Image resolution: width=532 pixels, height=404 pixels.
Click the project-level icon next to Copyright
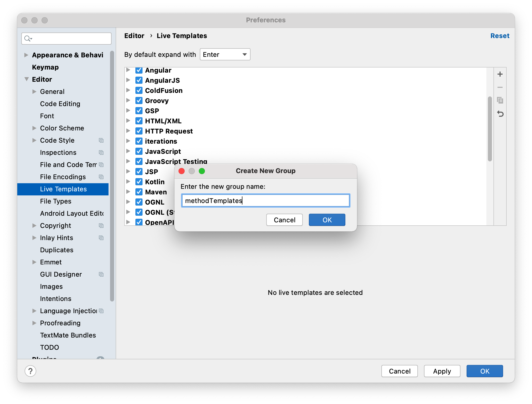click(x=101, y=226)
